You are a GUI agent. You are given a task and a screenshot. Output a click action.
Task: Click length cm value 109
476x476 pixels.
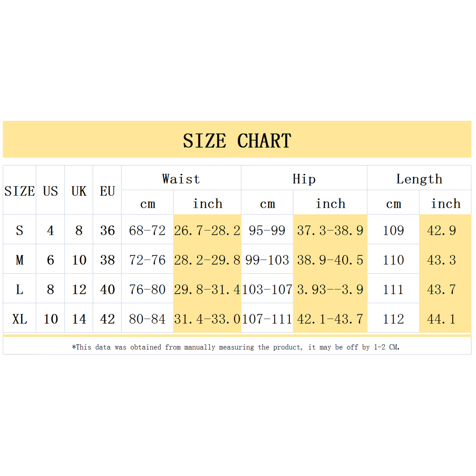click(393, 230)
